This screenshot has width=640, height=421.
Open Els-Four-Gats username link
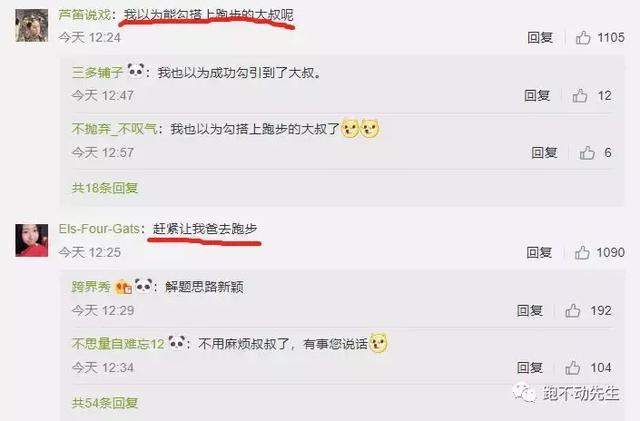(99, 229)
